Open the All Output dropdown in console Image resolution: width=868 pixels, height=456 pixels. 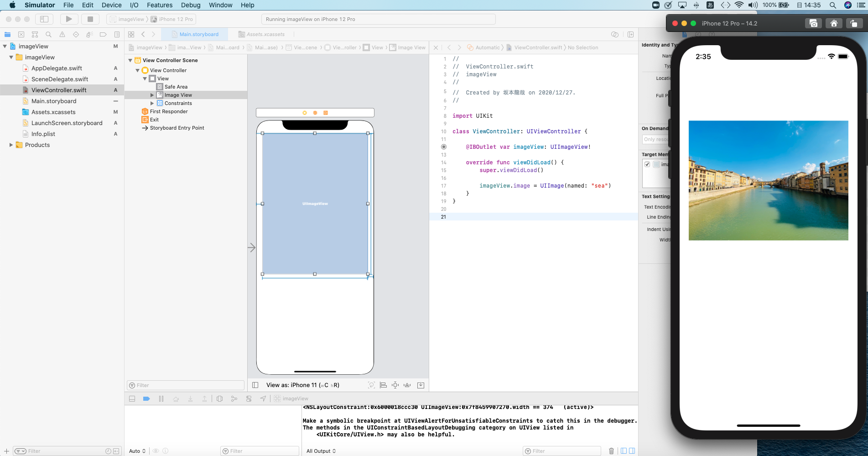321,451
